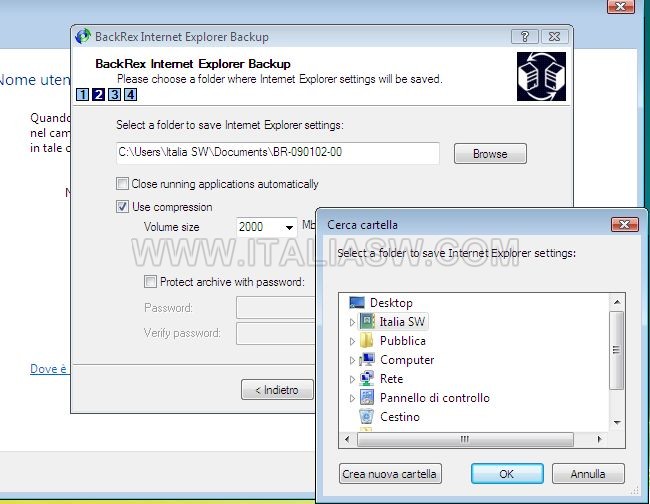Click the horizontal scroll left arrow
The image size is (650, 504).
[347, 439]
